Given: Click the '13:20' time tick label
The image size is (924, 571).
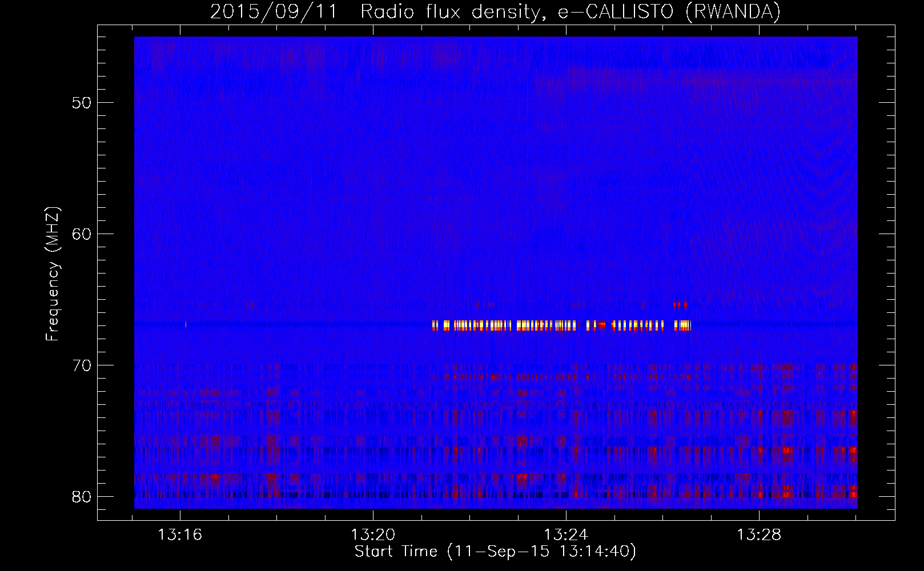Looking at the screenshot, I should click(373, 535).
